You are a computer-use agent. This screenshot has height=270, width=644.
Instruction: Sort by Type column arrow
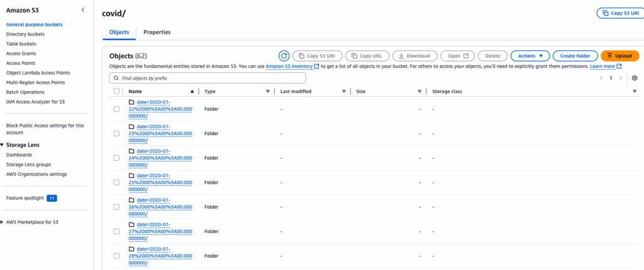coord(268,92)
